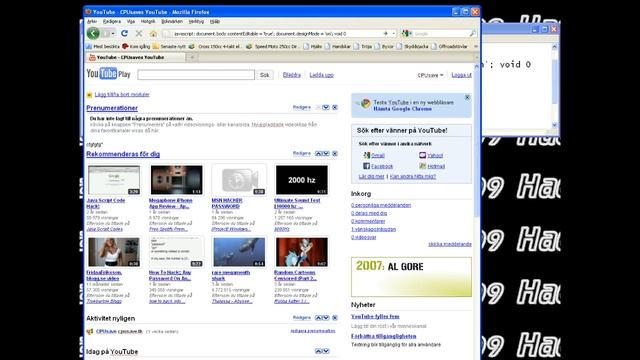Click the Google search engine icon

pyautogui.click(x=406, y=33)
